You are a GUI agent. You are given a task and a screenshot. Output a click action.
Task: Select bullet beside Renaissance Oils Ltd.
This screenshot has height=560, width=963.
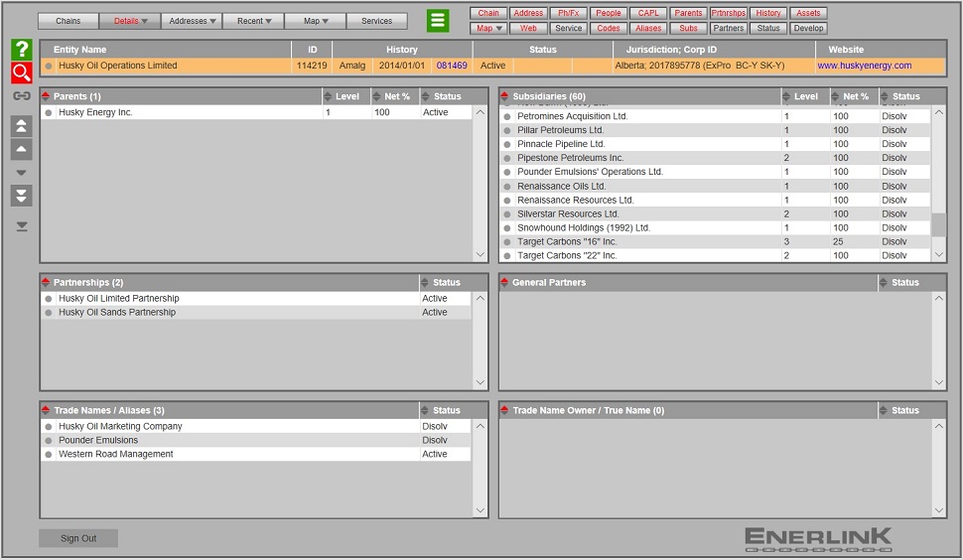pyautogui.click(x=507, y=186)
